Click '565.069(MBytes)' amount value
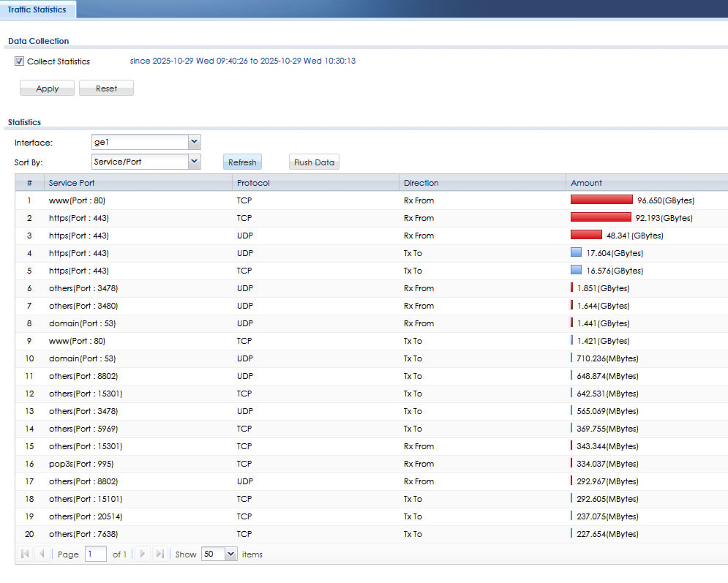The image size is (728, 583). (x=607, y=411)
